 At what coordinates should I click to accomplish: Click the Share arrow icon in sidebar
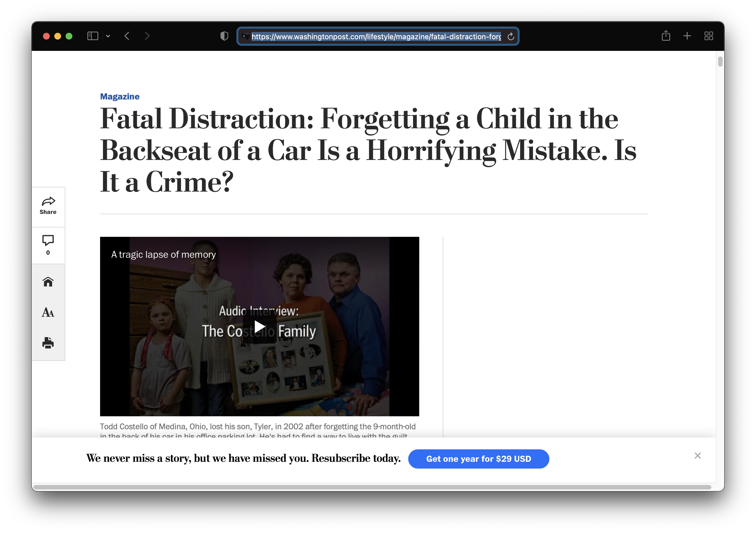pos(48,201)
